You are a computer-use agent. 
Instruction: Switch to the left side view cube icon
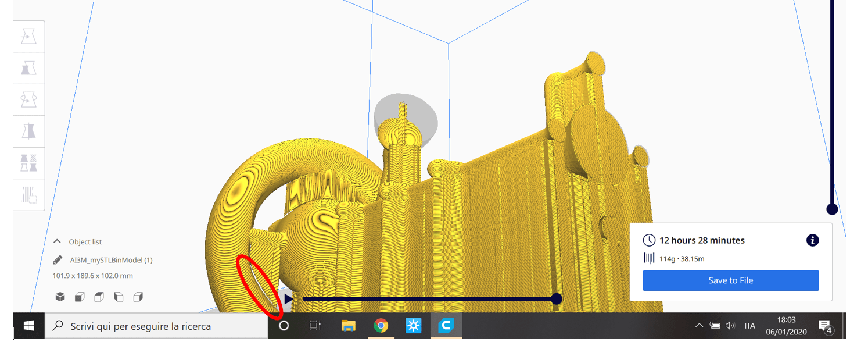click(119, 297)
